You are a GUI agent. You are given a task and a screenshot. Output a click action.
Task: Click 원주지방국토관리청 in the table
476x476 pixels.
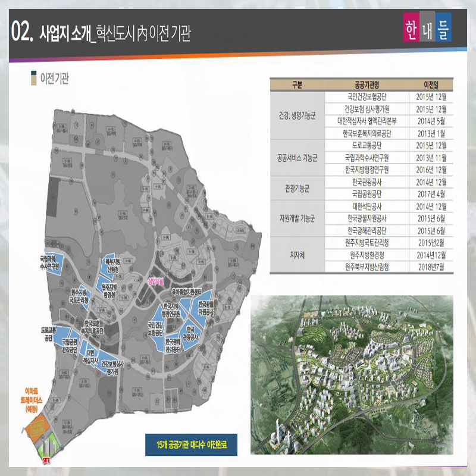click(x=367, y=243)
